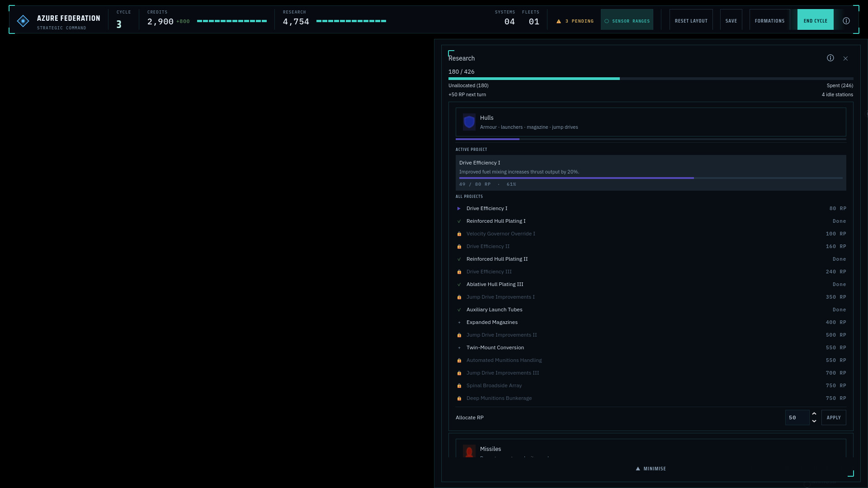Click plus icon beside Twin-Mount Conversion
Viewport: 868px width, 488px height.
(459, 348)
